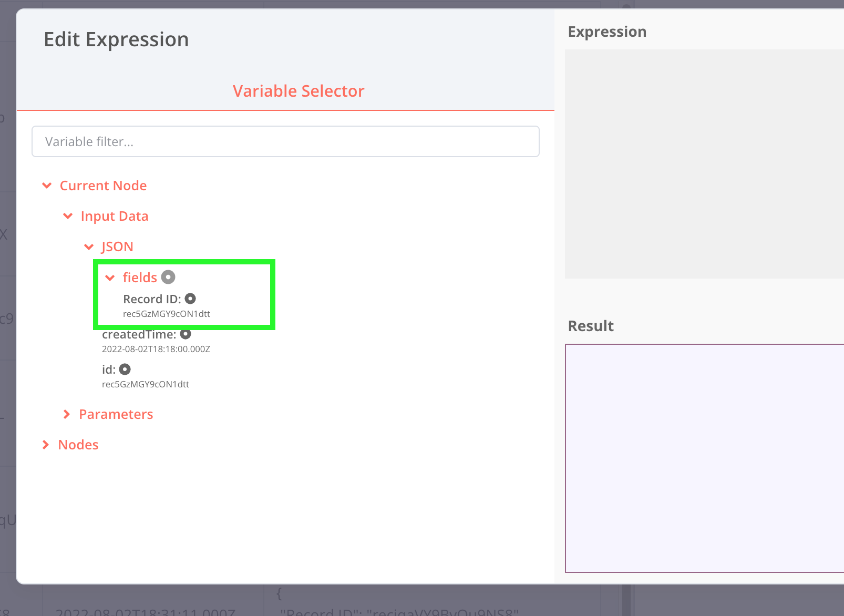This screenshot has height=616, width=844.
Task: Select the Variable Selector tab heading
Action: point(299,91)
